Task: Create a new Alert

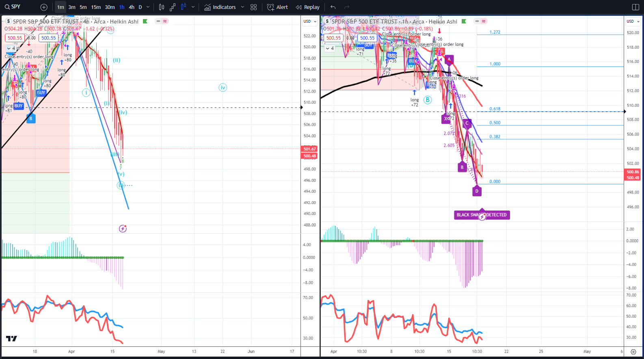Action: [x=277, y=7]
